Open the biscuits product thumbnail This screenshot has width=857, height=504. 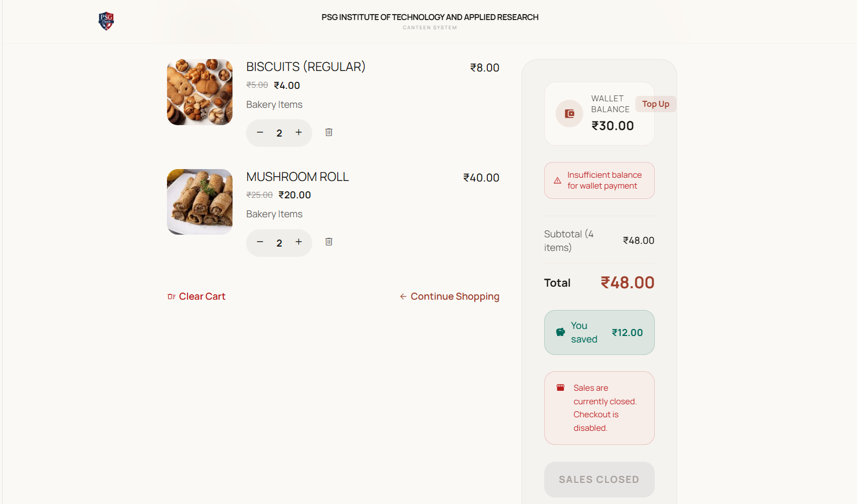click(x=199, y=92)
